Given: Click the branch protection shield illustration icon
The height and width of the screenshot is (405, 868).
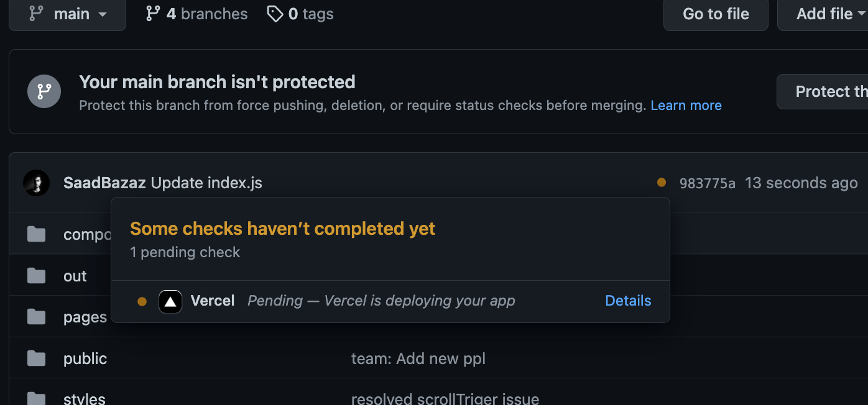Looking at the screenshot, I should click(x=44, y=91).
